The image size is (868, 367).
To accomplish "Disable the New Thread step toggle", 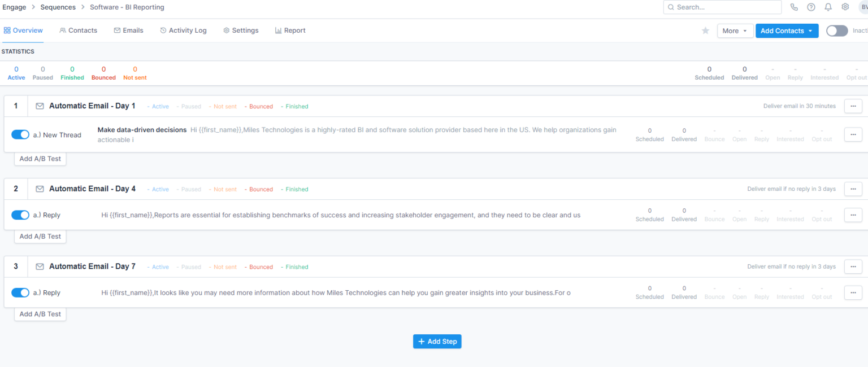I will click(x=20, y=134).
